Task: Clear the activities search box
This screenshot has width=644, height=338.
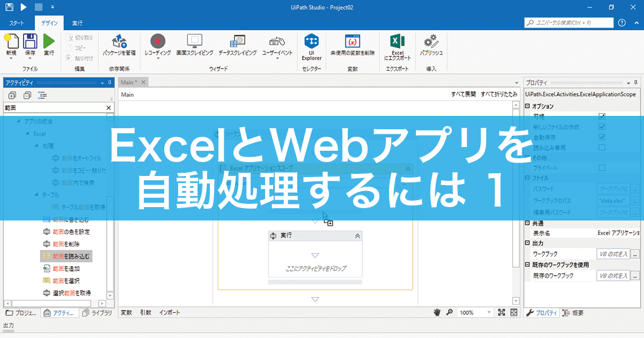Action: (108, 108)
